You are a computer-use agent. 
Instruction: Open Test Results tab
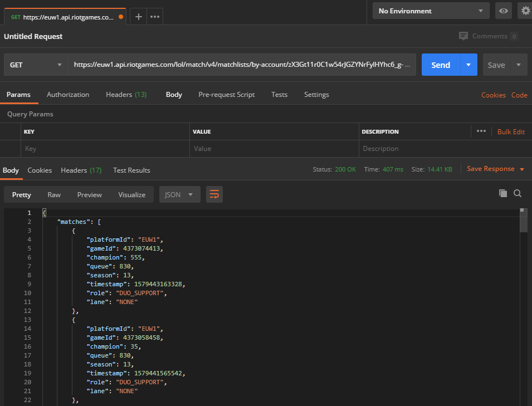tap(131, 170)
